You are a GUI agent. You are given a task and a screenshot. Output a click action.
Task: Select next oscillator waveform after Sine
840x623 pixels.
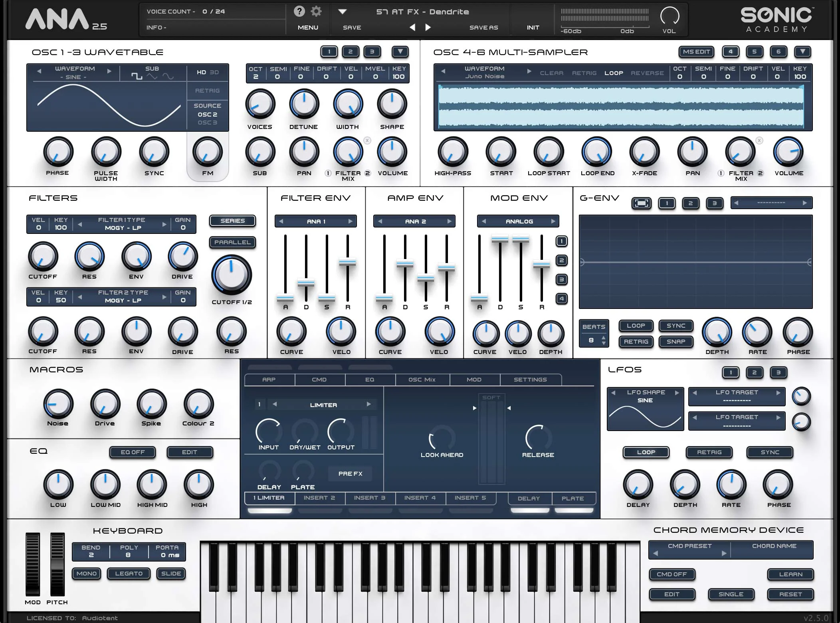pyautogui.click(x=109, y=71)
